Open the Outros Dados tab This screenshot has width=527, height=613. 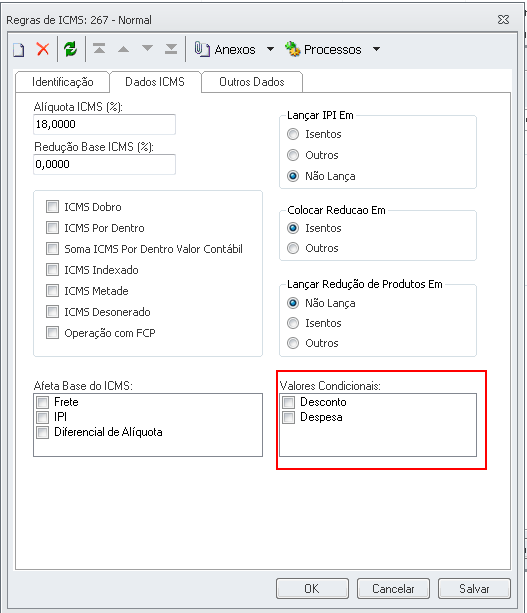(252, 82)
